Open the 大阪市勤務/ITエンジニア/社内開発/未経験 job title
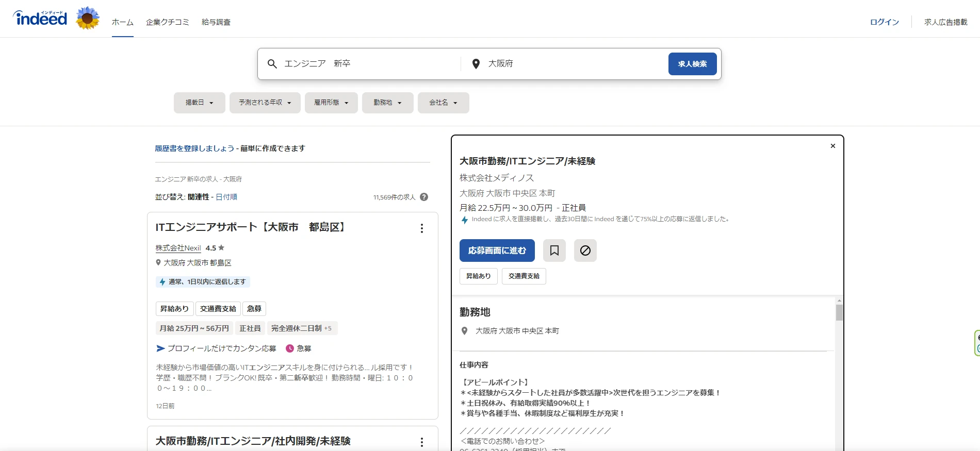 pyautogui.click(x=253, y=441)
